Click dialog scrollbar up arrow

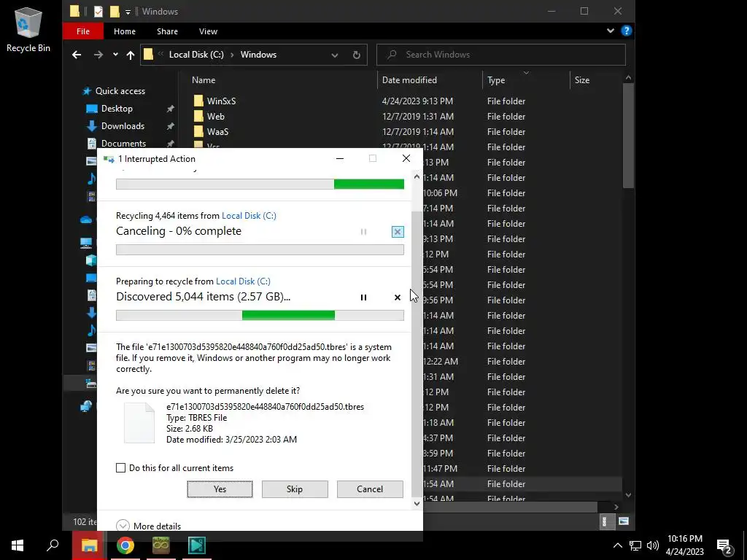tap(417, 176)
